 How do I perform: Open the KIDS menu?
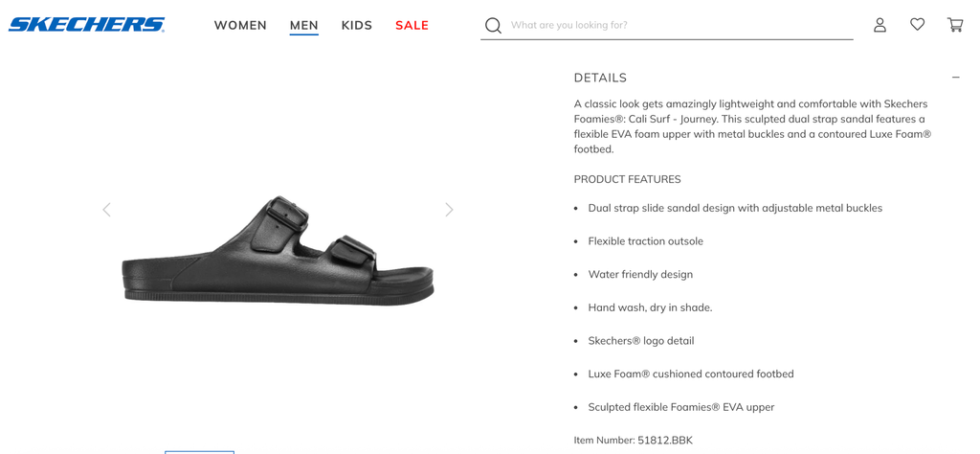point(357,26)
